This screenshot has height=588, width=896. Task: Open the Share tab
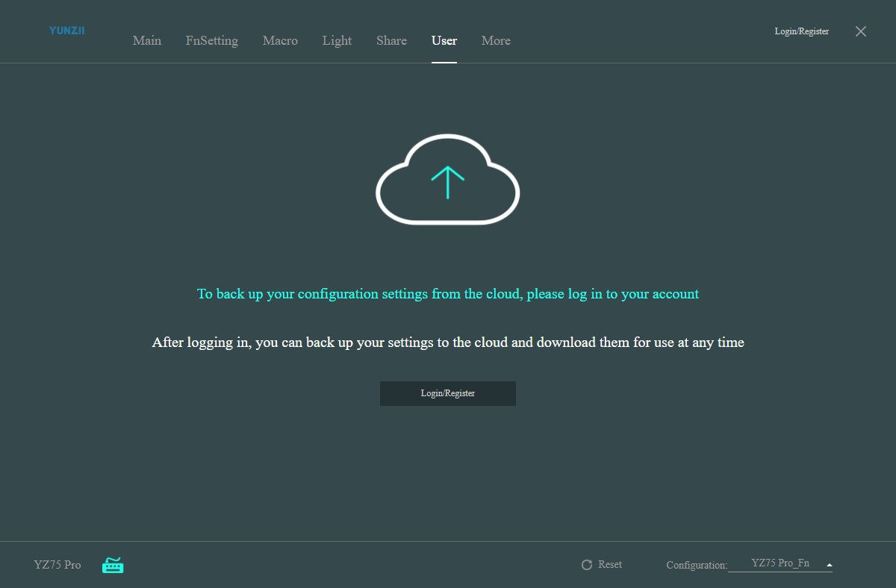(391, 40)
